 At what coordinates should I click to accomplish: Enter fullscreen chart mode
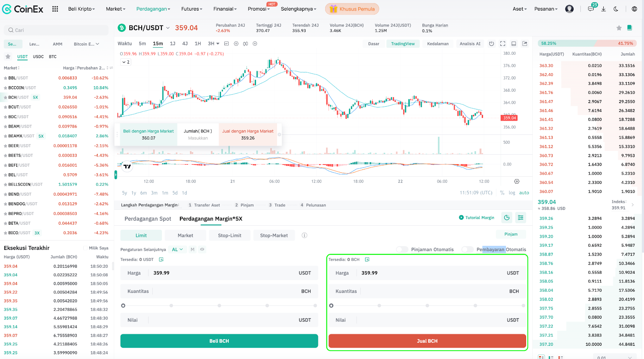(x=503, y=43)
